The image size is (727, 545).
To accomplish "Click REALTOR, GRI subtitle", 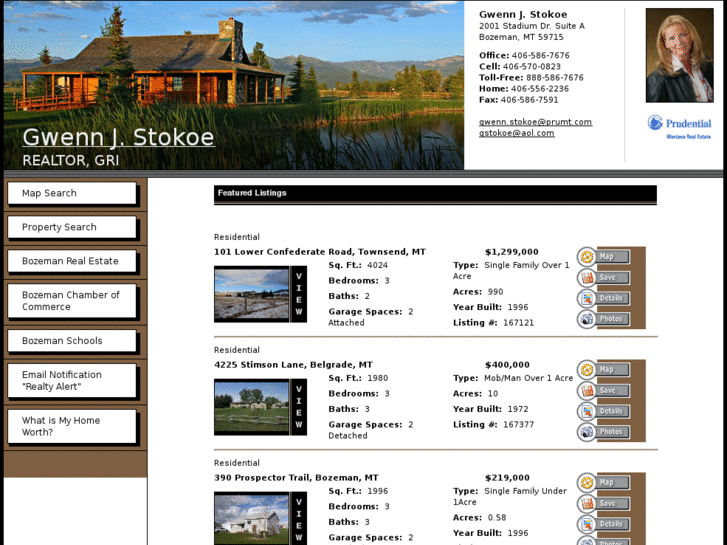I will click(x=70, y=160).
